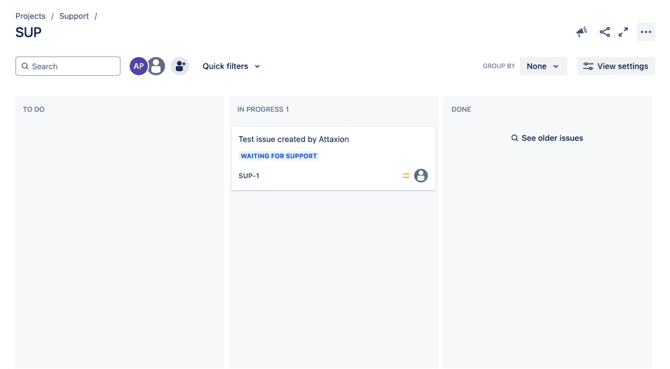Open the Test issue created by Attaxion card
Viewport: 670px width, 369px height.
(333, 158)
